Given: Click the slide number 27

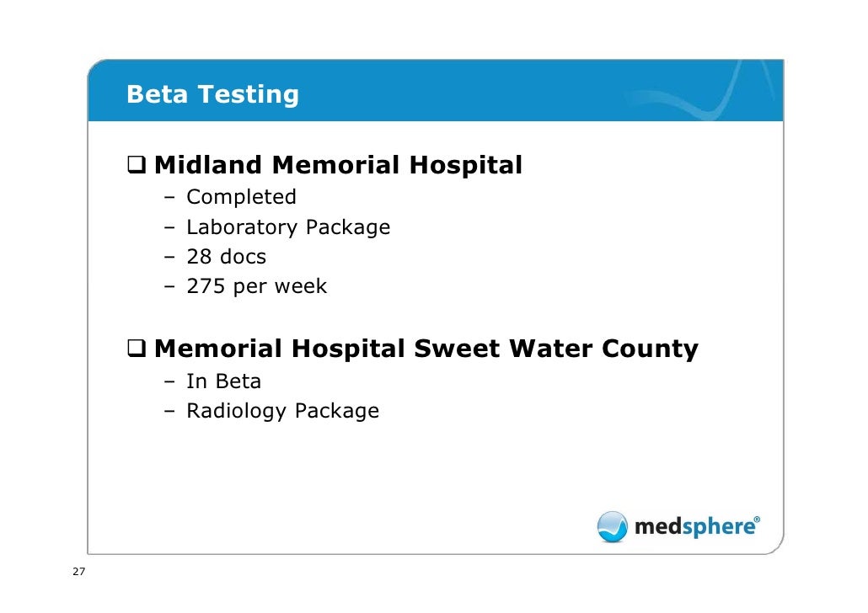Looking at the screenshot, I should pyautogui.click(x=79, y=572).
